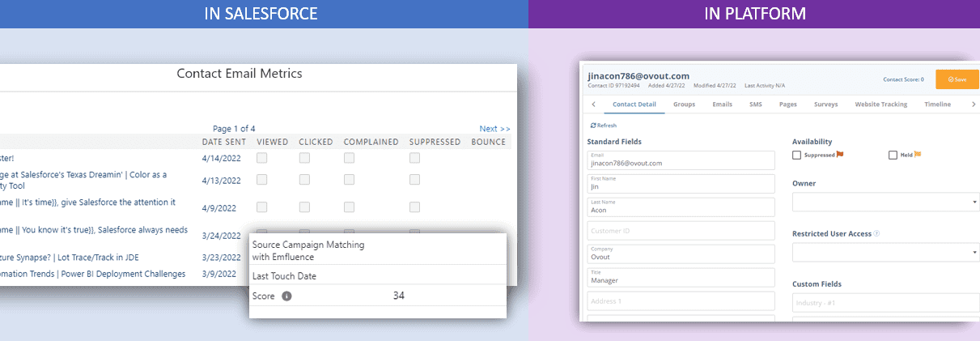
Task: Click the Customer ID field
Action: [682, 231]
